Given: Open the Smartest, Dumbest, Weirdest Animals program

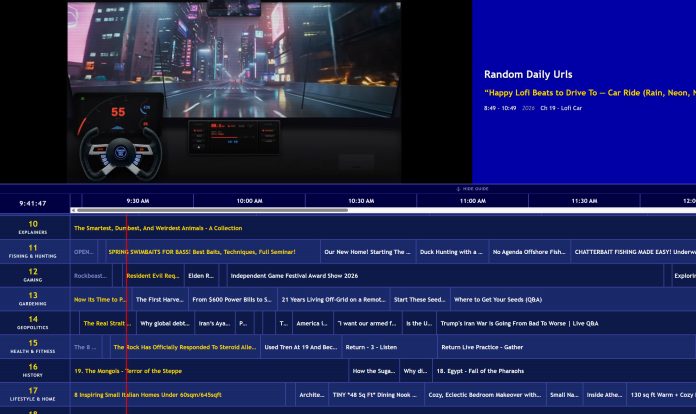Looking at the screenshot, I should pos(157,228).
